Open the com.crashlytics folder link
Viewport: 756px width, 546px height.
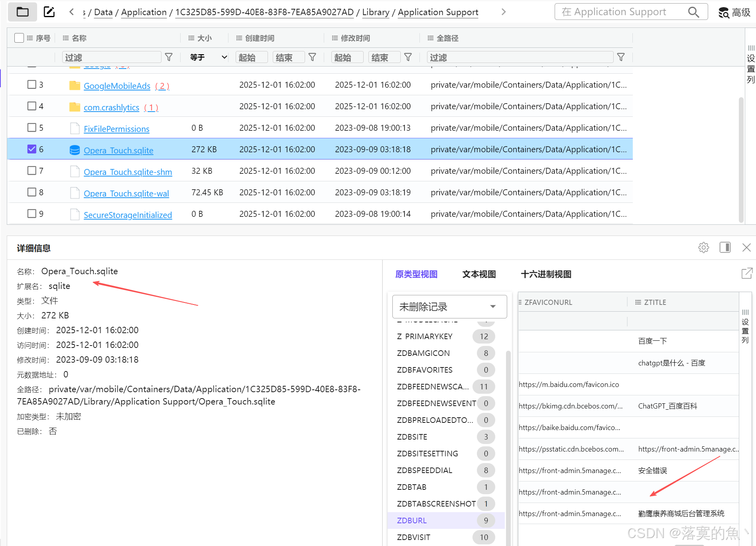coord(111,107)
